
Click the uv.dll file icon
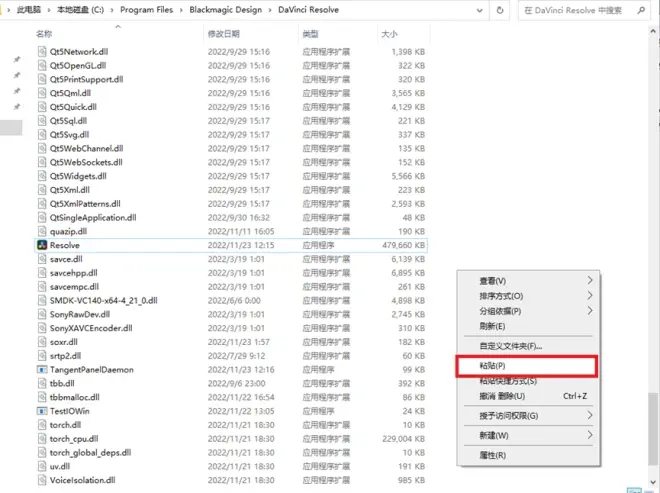pos(42,466)
